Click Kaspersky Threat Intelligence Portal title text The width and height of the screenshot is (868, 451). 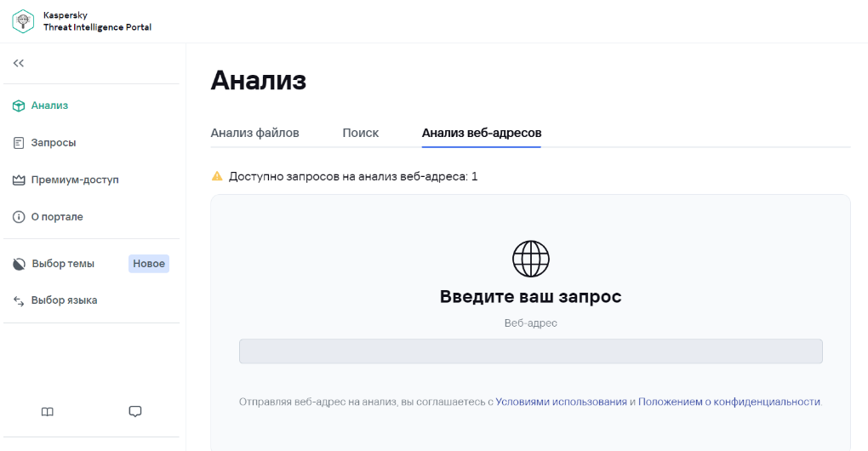[97, 21]
